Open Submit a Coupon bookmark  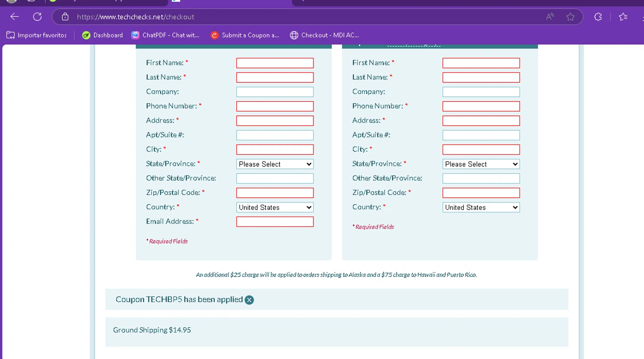pyautogui.click(x=245, y=35)
